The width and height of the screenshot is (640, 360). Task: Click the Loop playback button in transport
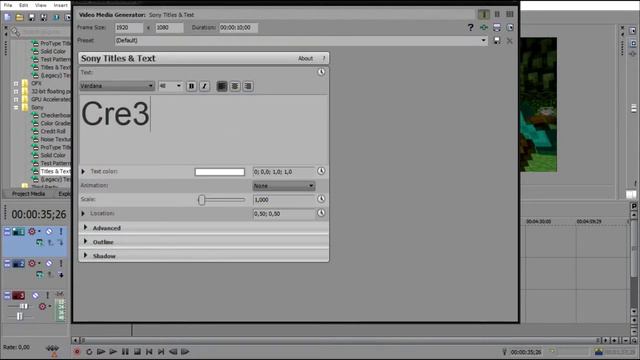pyautogui.click(x=89, y=351)
